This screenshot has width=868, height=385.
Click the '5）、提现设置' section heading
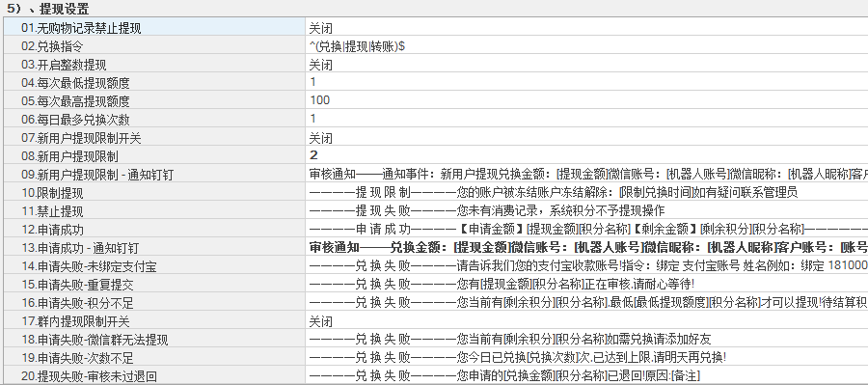point(49,9)
